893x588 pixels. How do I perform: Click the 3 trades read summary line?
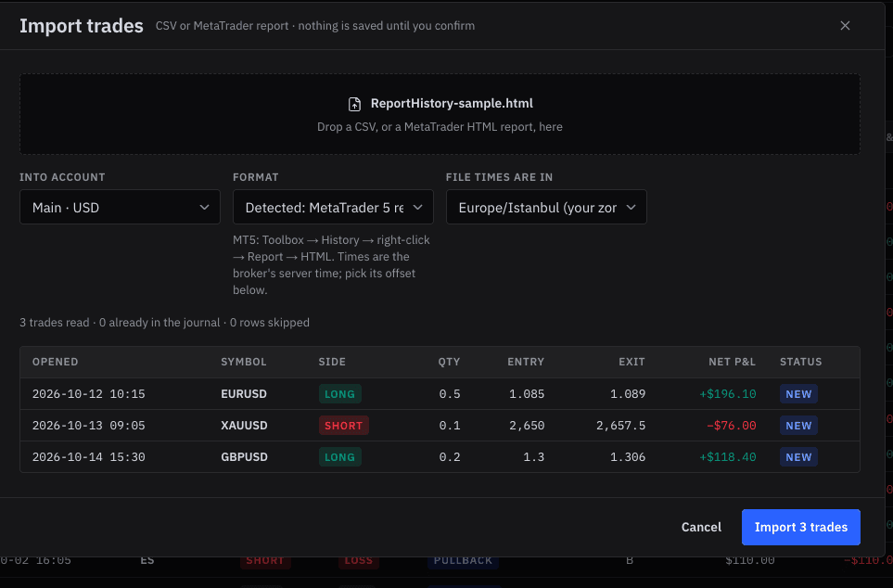click(164, 323)
